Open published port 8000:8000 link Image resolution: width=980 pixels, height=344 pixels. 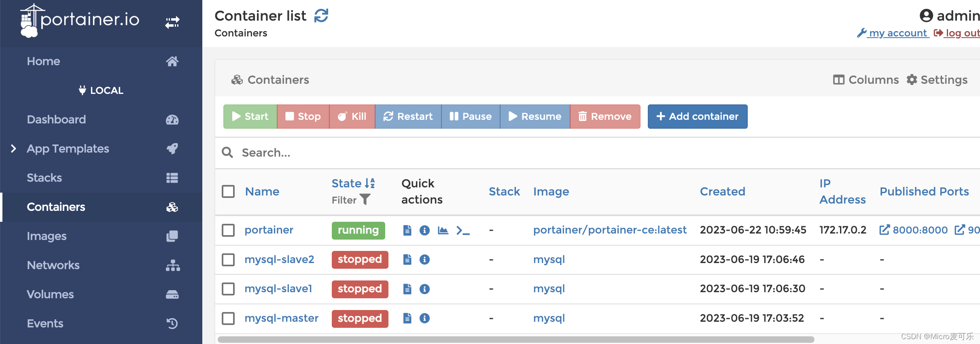[x=913, y=230]
